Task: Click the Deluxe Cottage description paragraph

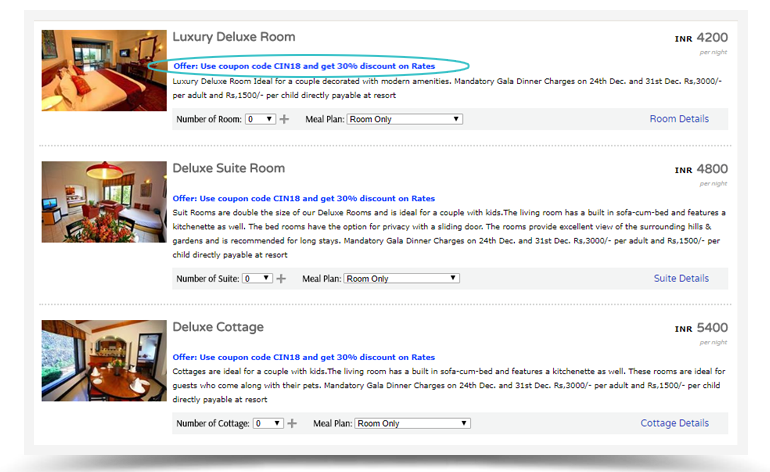Action: click(x=449, y=386)
